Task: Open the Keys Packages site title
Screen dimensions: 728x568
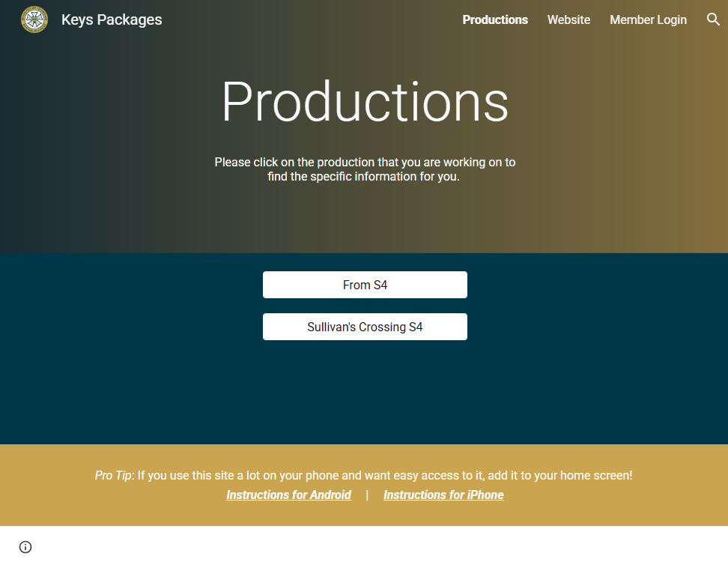Action: tap(112, 19)
